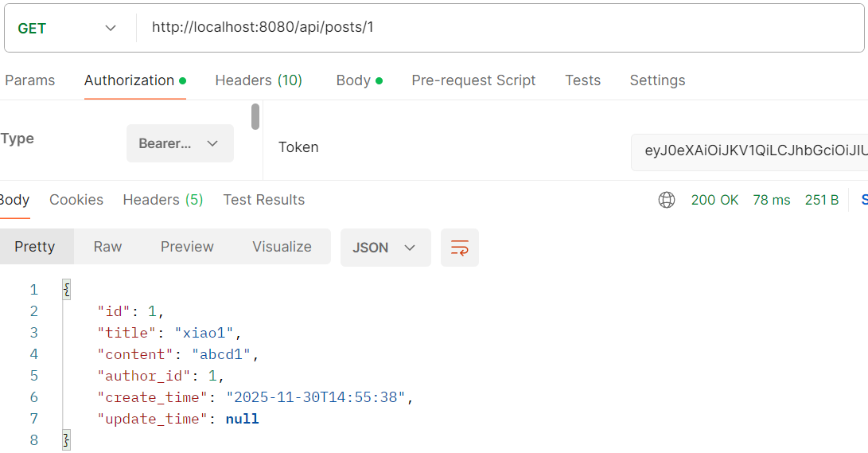Show the response Cookies tab
The width and height of the screenshot is (868, 453).
[x=76, y=200]
